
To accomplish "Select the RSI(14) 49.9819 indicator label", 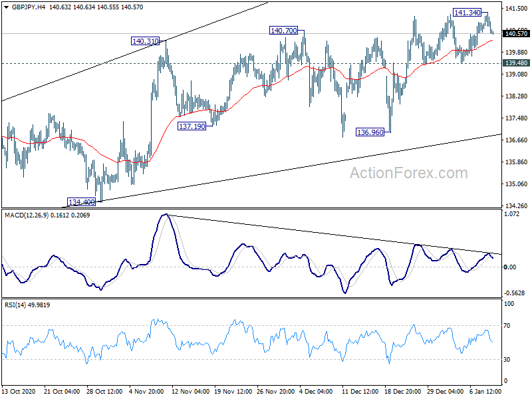I will pyautogui.click(x=27, y=305).
